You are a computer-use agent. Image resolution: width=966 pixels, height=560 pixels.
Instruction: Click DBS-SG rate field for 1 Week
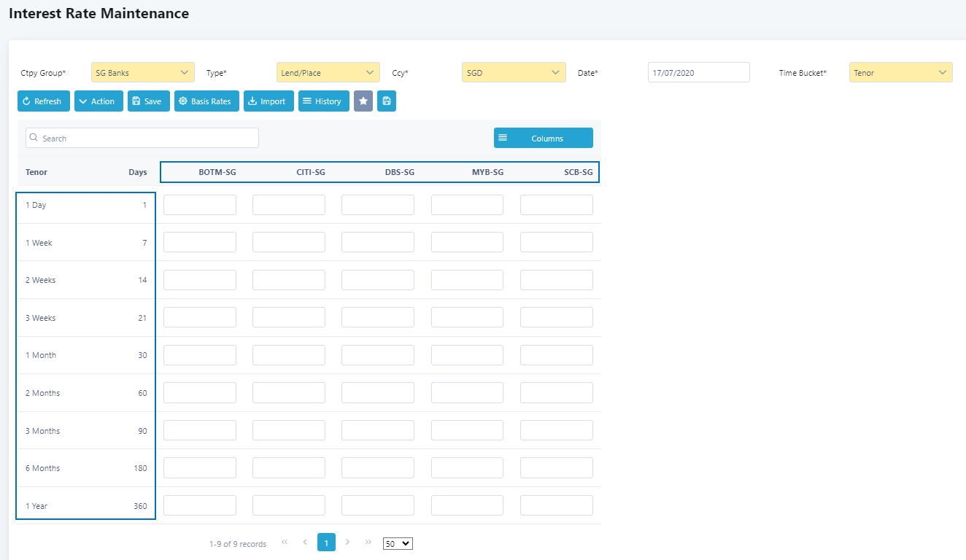click(x=378, y=242)
